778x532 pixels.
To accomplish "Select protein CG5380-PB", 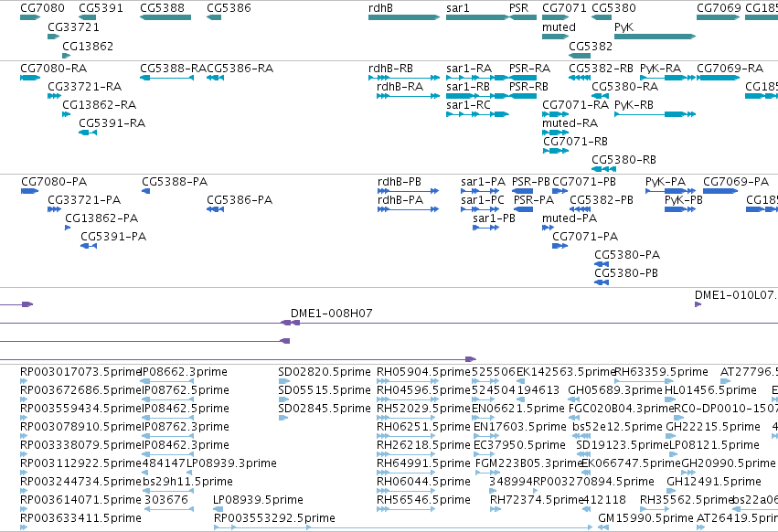I will click(626, 273).
